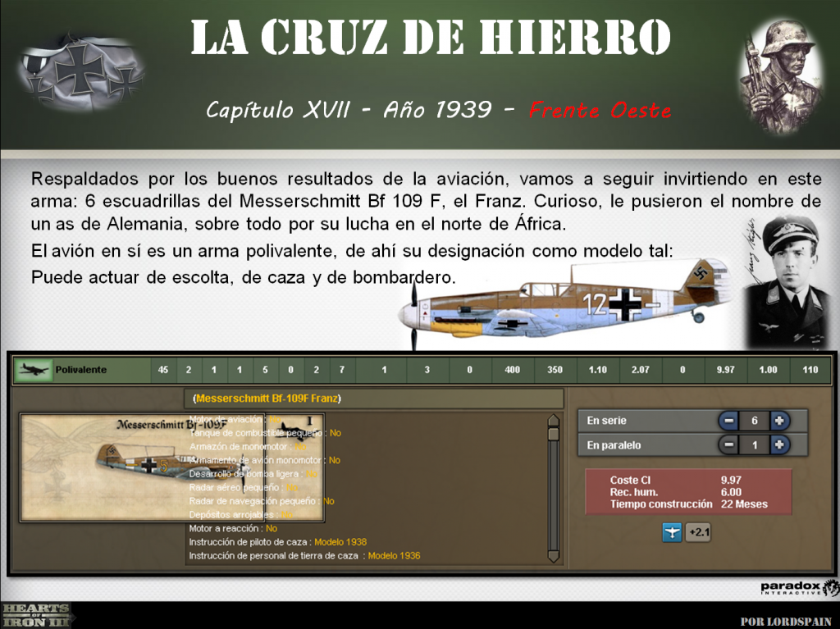The image size is (840, 629).
Task: Click the POR LORDSPAIN credit text
Action: point(786,622)
